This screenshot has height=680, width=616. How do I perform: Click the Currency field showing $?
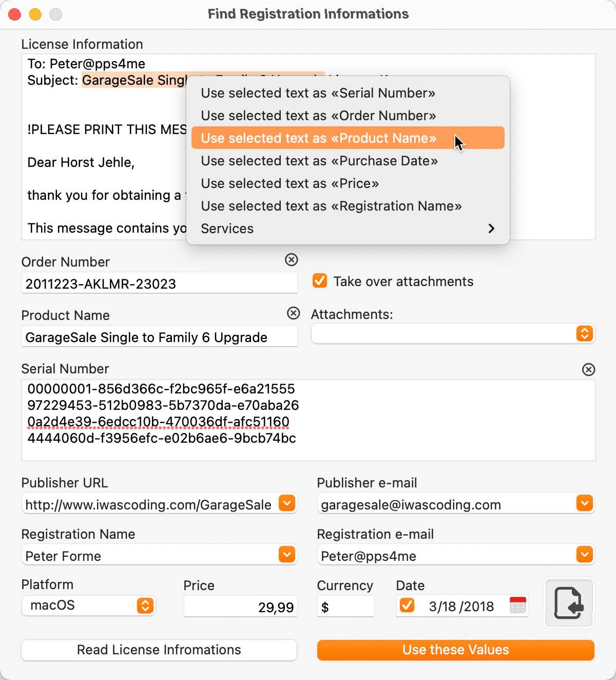(x=345, y=607)
